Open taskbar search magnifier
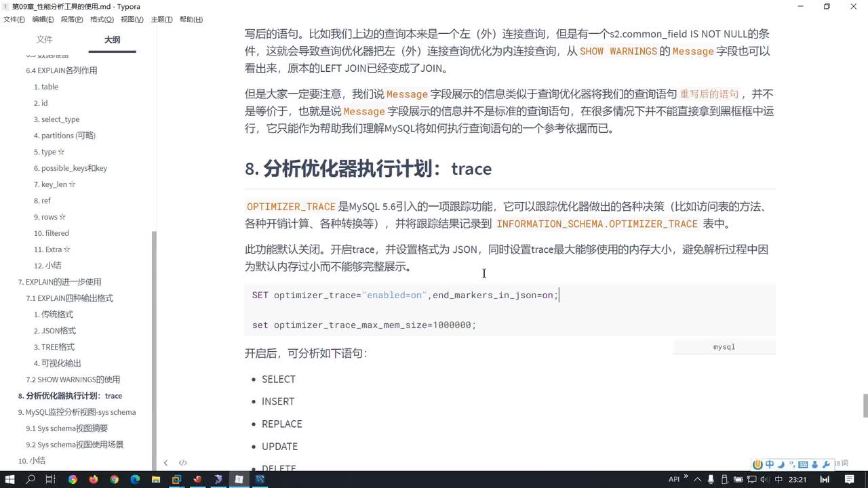The height and width of the screenshot is (488, 868). [x=31, y=479]
